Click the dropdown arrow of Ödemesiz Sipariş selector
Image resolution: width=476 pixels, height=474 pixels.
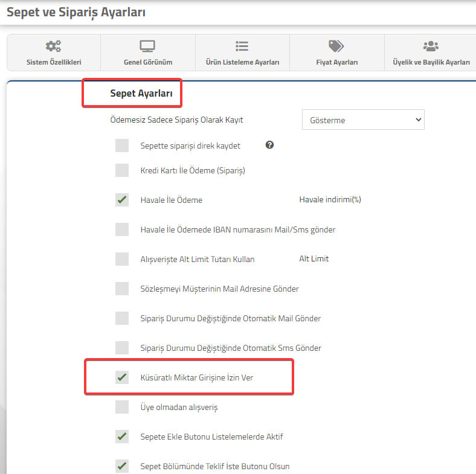click(419, 120)
